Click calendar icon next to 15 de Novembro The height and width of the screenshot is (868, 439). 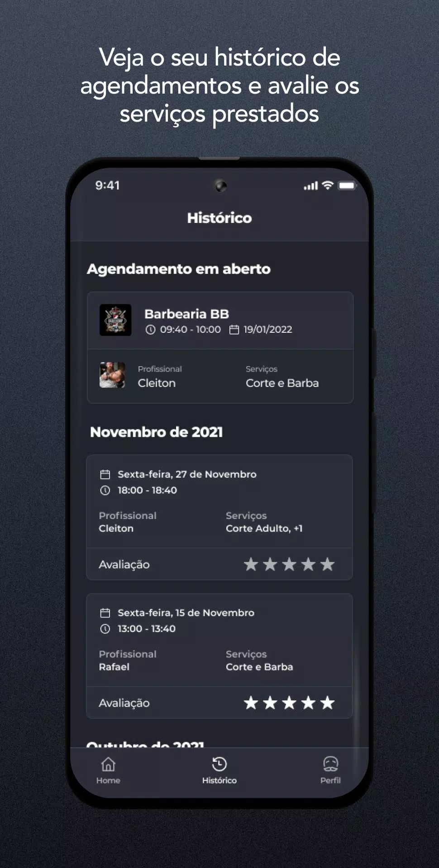tap(105, 613)
